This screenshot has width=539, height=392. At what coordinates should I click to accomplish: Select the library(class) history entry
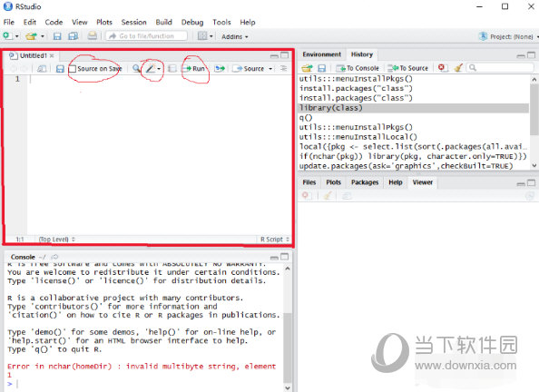[413, 108]
